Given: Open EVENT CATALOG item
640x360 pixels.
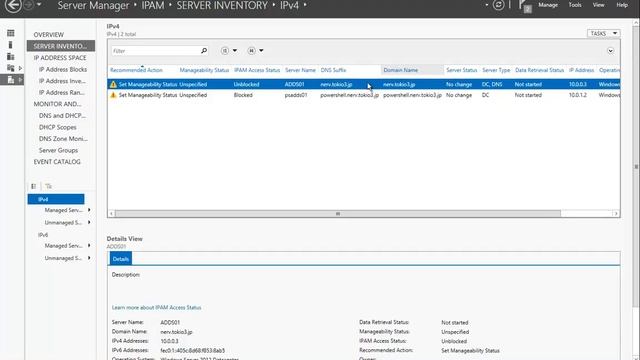Looking at the screenshot, I should point(57,162).
